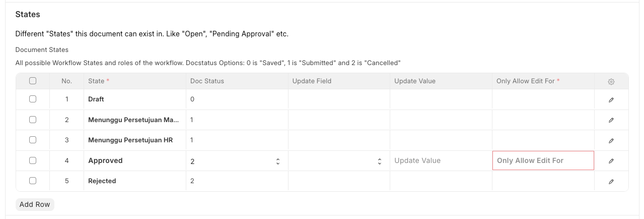Screen dimensions: 644x219
Task: Open edit pencil for Menunggu Persetujuan HR row
Action: click(x=611, y=140)
